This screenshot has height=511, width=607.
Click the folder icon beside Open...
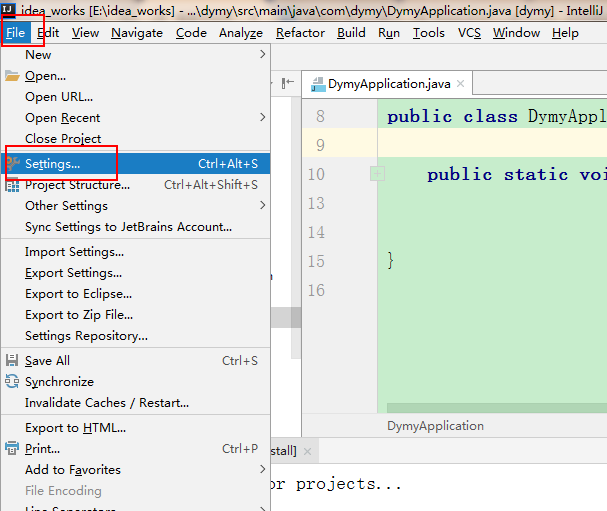pos(12,75)
